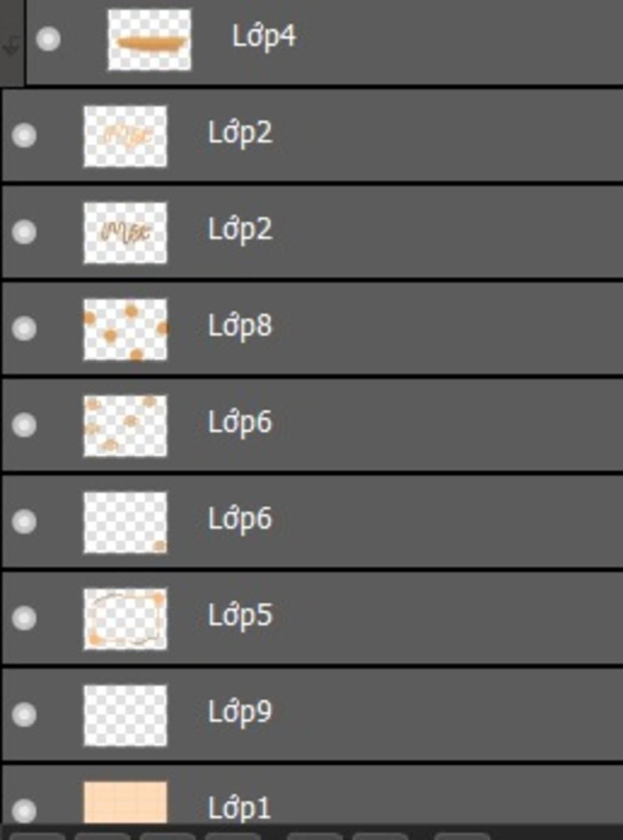Click the Lớp2 thumbnail with darker brown script
The height and width of the screenshot is (840, 623).
[125, 232]
